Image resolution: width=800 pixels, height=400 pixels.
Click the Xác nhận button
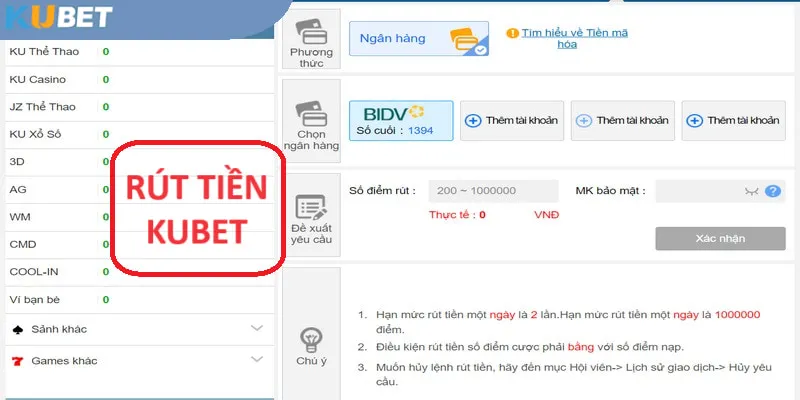point(720,239)
